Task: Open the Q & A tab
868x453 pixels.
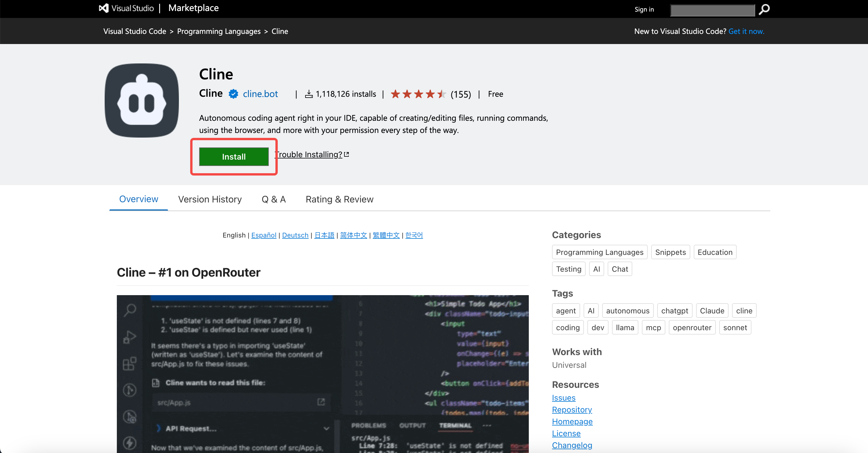Action: click(x=274, y=200)
